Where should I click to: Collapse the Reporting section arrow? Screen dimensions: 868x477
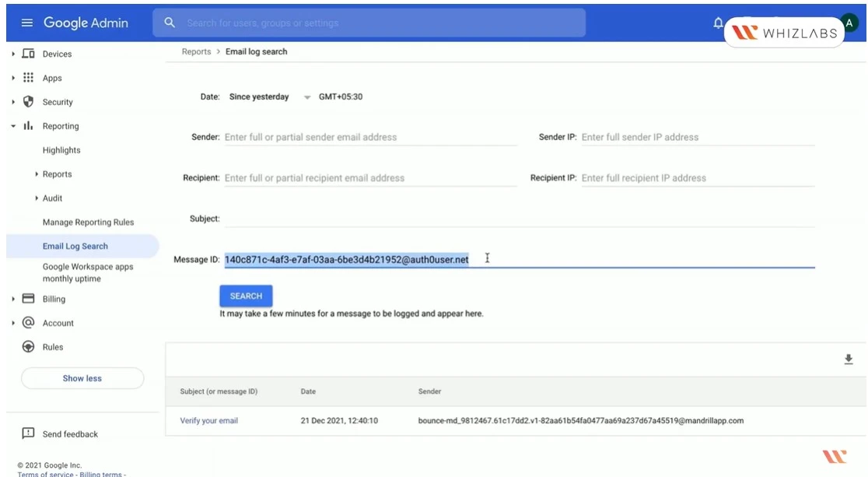pos(13,126)
